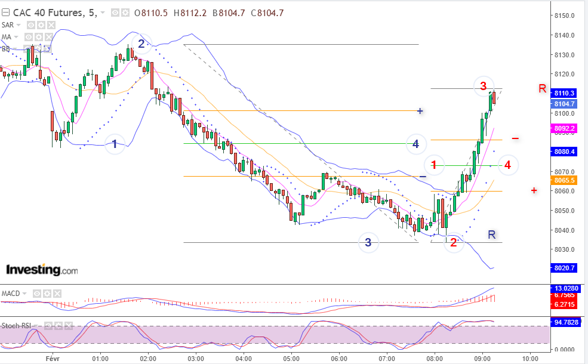Screen dimensions: 588x364
Task: Click the C8104.7 close value in header
Action: pos(267,13)
